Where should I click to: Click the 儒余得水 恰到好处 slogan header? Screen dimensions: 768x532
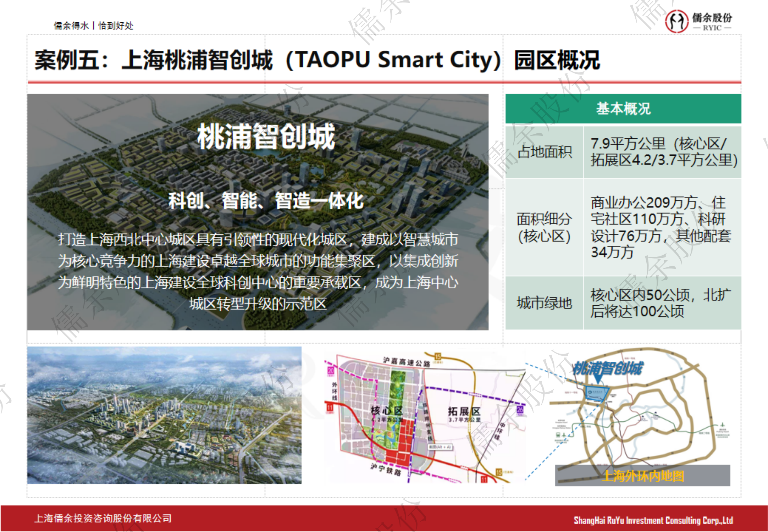pyautogui.click(x=93, y=26)
